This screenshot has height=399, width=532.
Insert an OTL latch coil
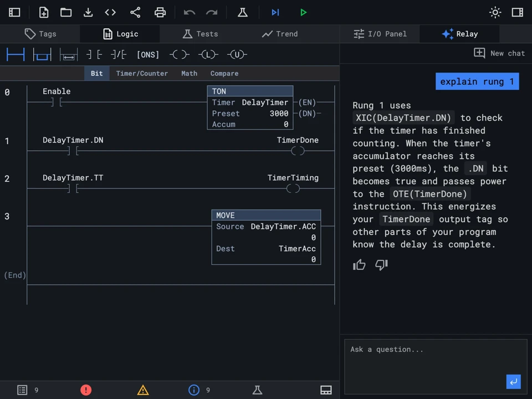[208, 55]
